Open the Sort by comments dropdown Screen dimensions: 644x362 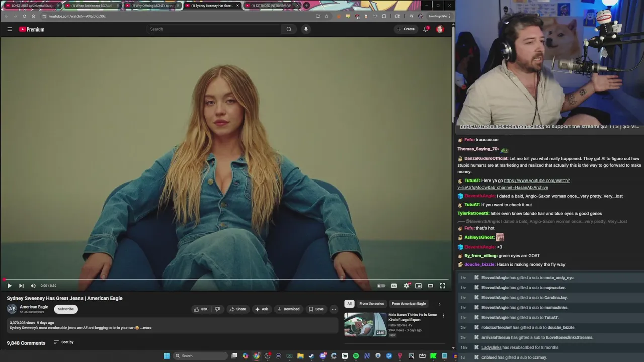[64, 342]
